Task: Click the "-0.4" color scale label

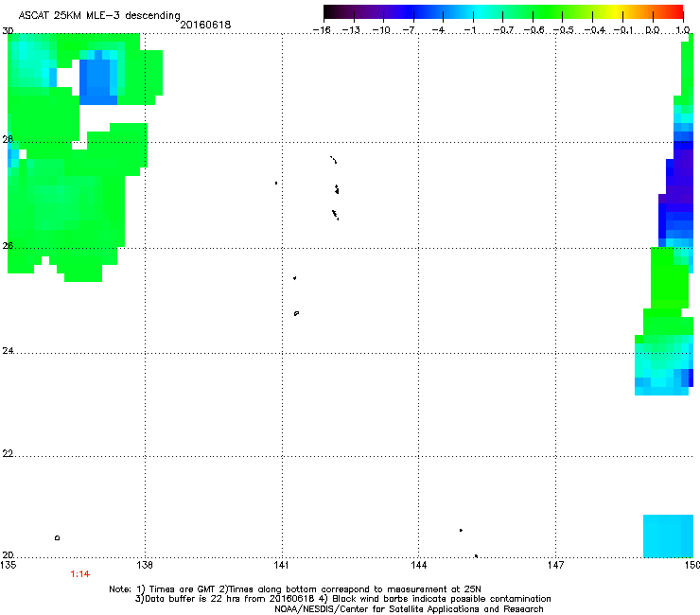Action: coord(595,30)
